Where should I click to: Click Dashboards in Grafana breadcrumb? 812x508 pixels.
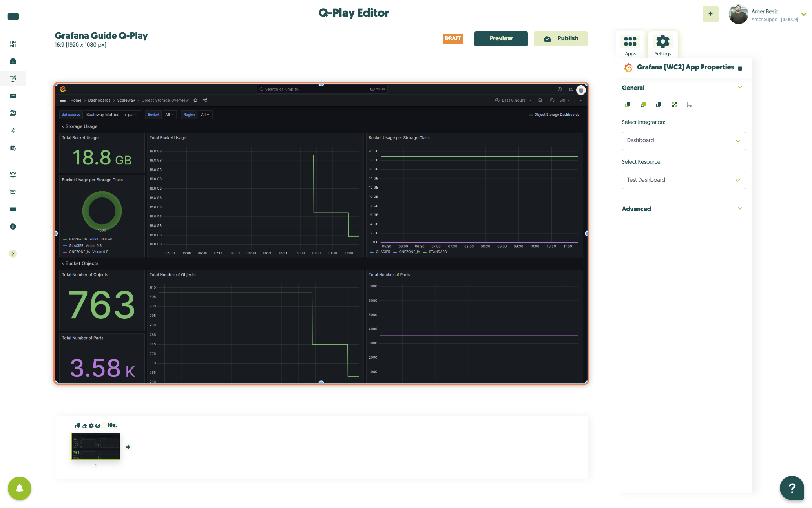click(x=99, y=101)
